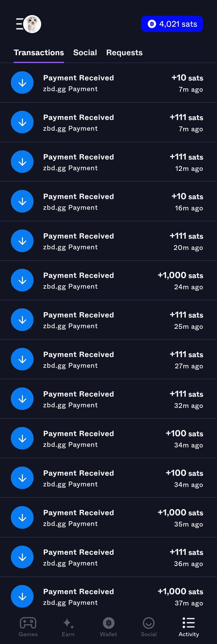
Task: Tap the +10 sats payment 16m ago arrow icon
Action: point(22,201)
